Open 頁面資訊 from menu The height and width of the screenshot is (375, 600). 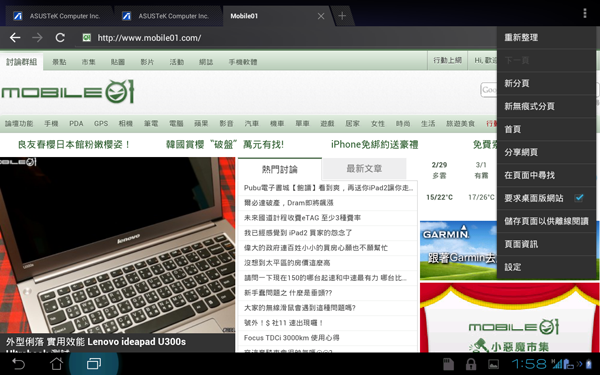tap(546, 244)
